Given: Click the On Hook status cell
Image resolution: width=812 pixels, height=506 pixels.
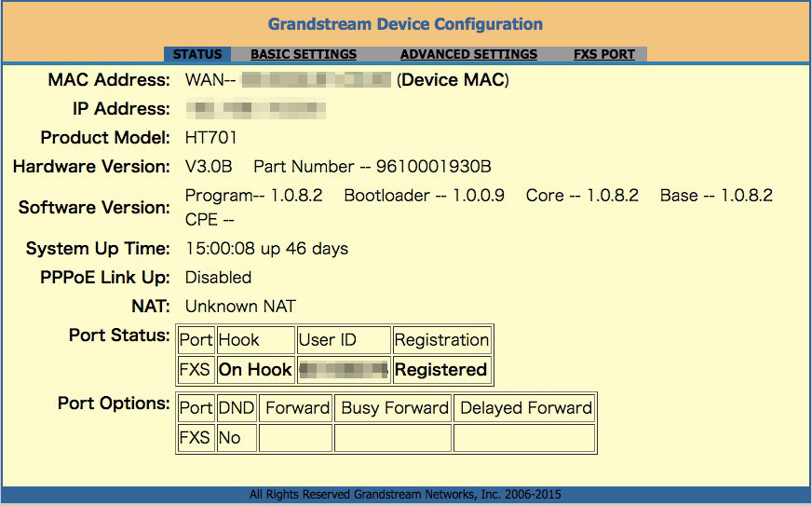Looking at the screenshot, I should coord(256,370).
